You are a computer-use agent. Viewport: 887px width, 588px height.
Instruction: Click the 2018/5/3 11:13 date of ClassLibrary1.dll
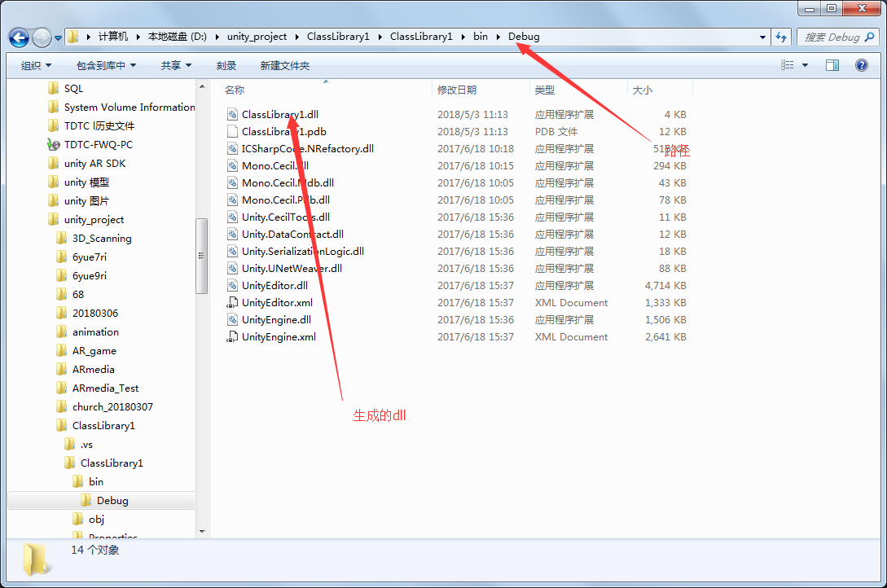pyautogui.click(x=472, y=114)
